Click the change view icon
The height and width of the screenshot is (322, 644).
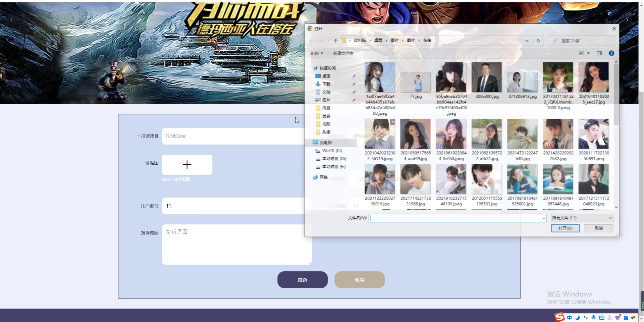click(x=581, y=53)
